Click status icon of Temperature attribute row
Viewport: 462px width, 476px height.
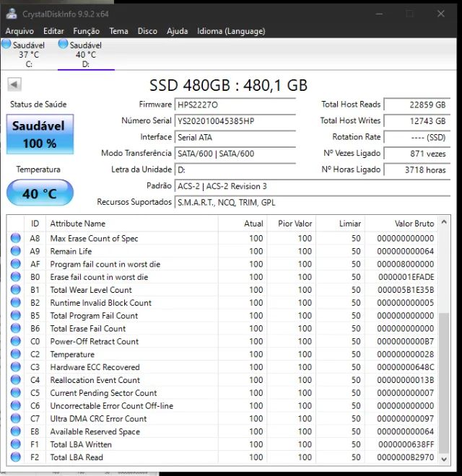click(15, 354)
